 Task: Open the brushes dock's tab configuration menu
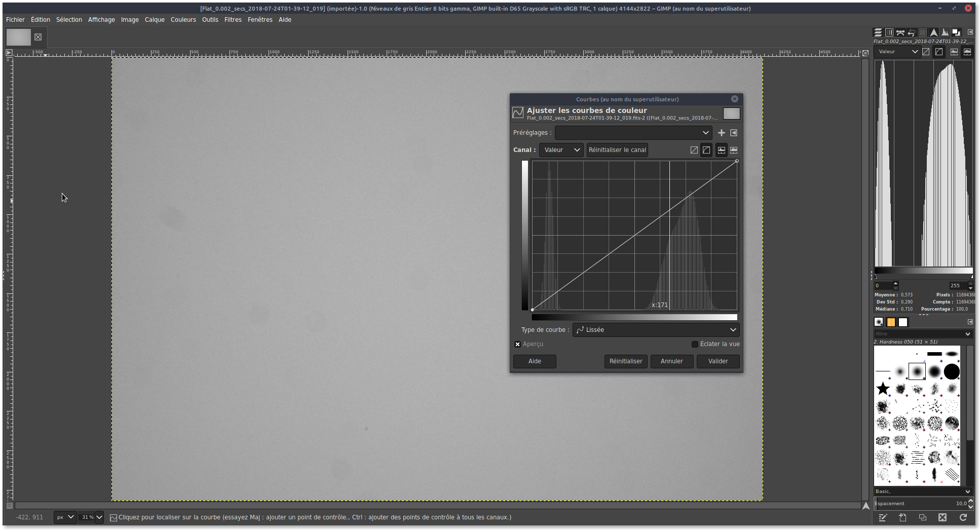point(970,322)
